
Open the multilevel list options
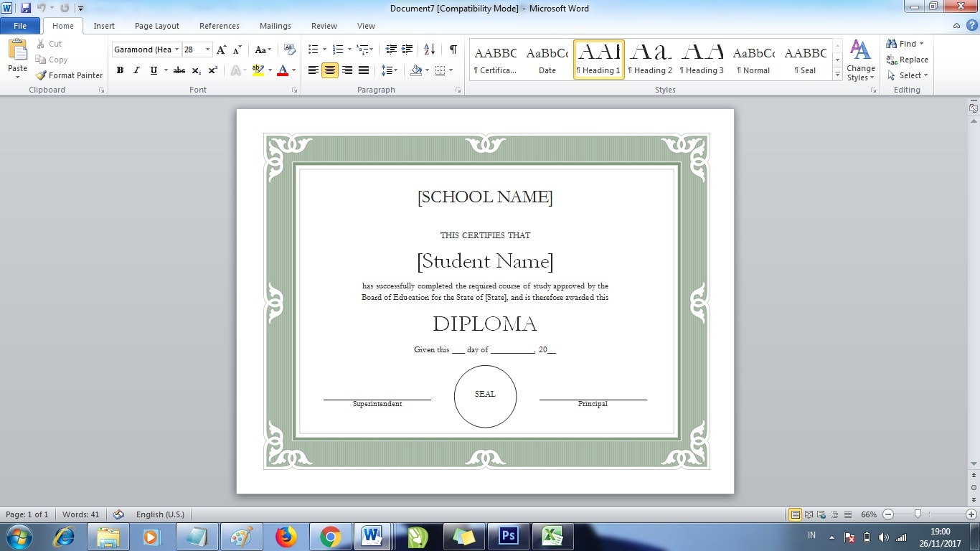coord(365,50)
